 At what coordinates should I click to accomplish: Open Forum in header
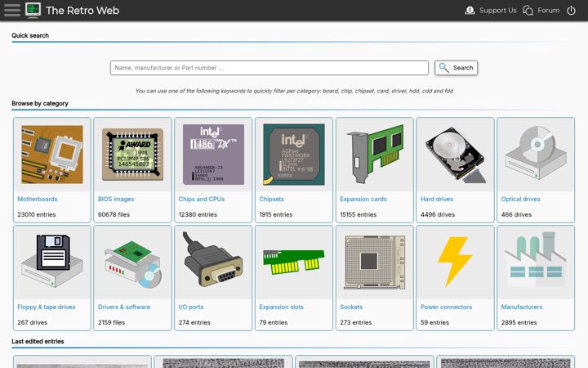pyautogui.click(x=548, y=11)
